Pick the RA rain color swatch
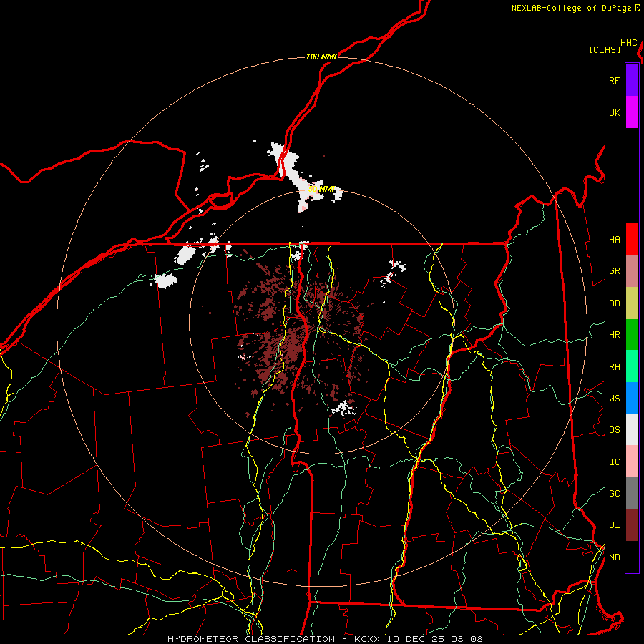Screen dimensions: 644x644 point(632,366)
